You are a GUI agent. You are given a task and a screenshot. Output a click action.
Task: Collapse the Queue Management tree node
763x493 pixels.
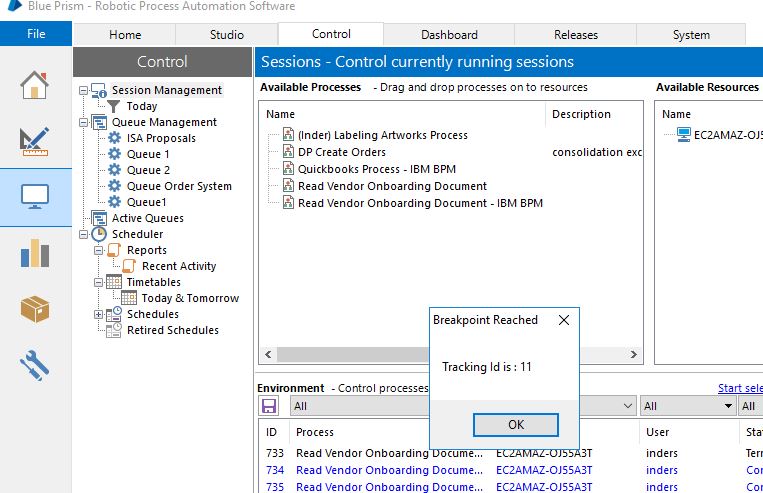point(84,122)
